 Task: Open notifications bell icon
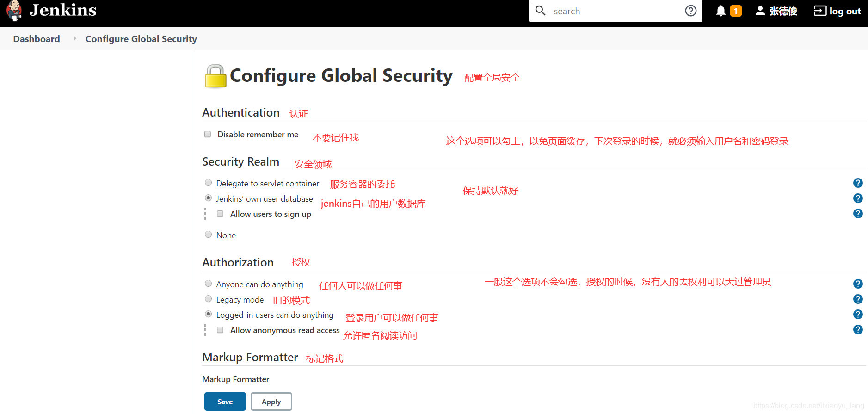point(720,11)
